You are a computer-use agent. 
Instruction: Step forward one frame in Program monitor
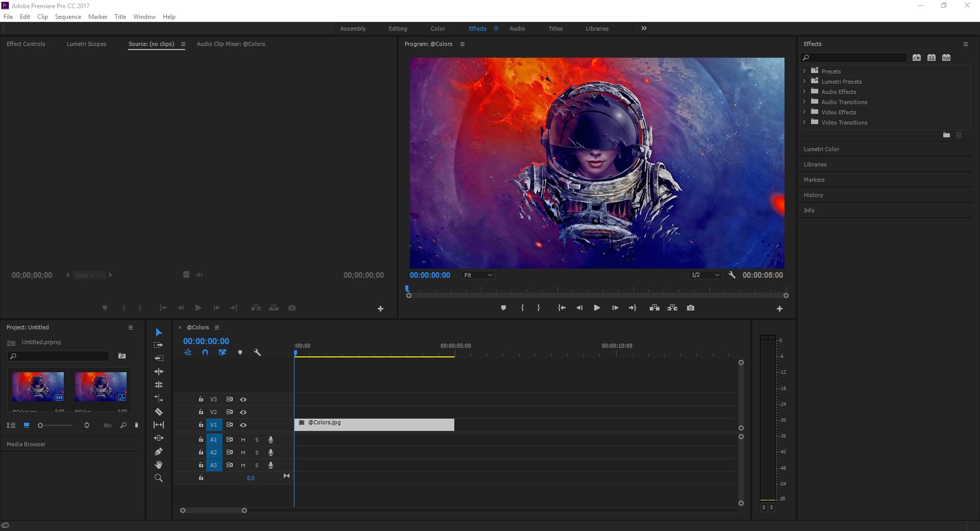(615, 308)
